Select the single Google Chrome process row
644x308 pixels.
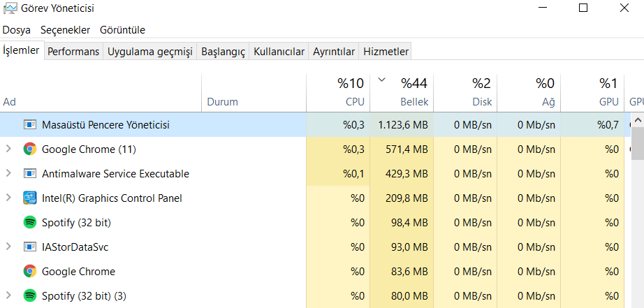(78, 271)
